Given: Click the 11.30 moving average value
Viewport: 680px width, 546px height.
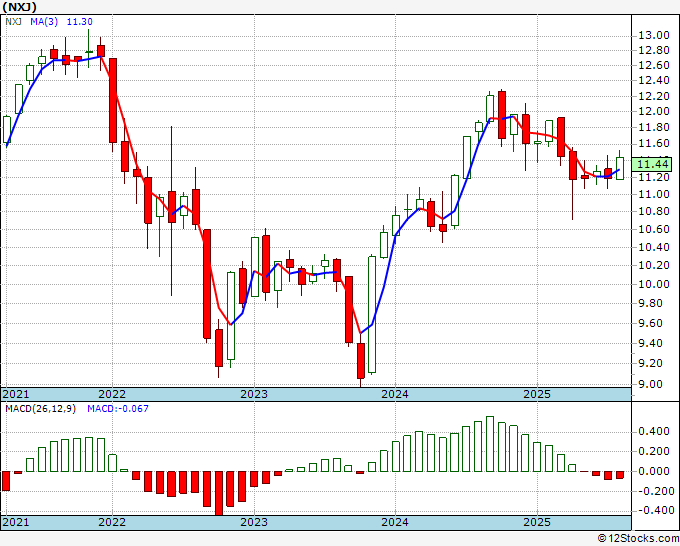Looking at the screenshot, I should click(79, 22).
